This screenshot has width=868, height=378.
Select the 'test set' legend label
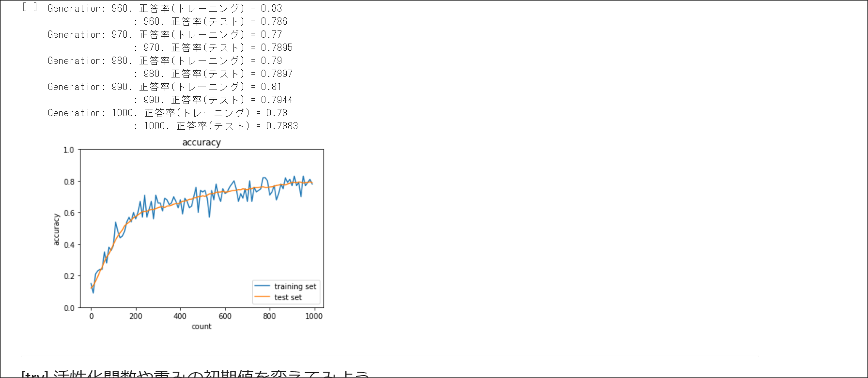click(x=288, y=297)
